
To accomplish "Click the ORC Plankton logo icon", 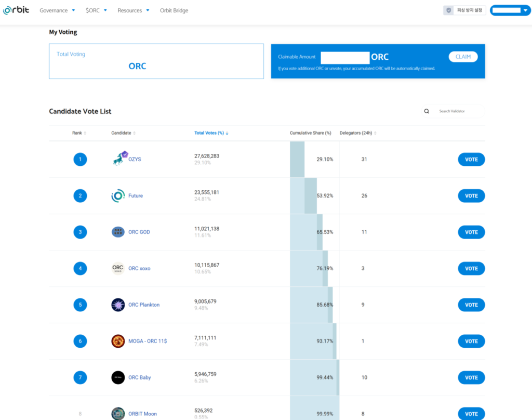I will point(118,305).
